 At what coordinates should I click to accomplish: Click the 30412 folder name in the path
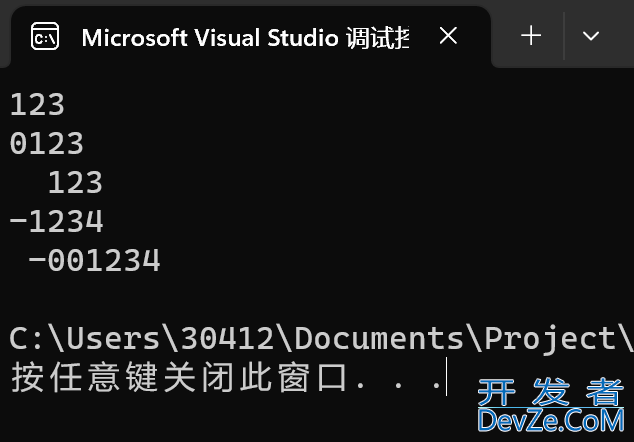click(x=228, y=338)
